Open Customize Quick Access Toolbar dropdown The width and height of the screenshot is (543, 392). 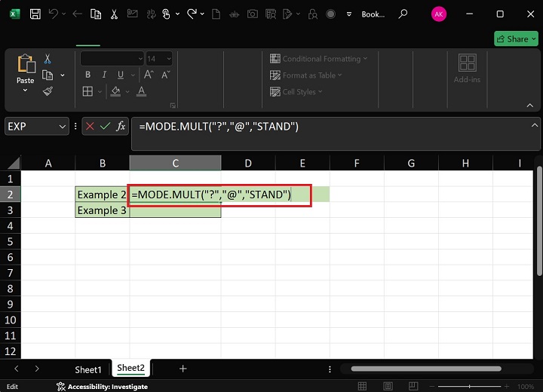[x=349, y=14]
